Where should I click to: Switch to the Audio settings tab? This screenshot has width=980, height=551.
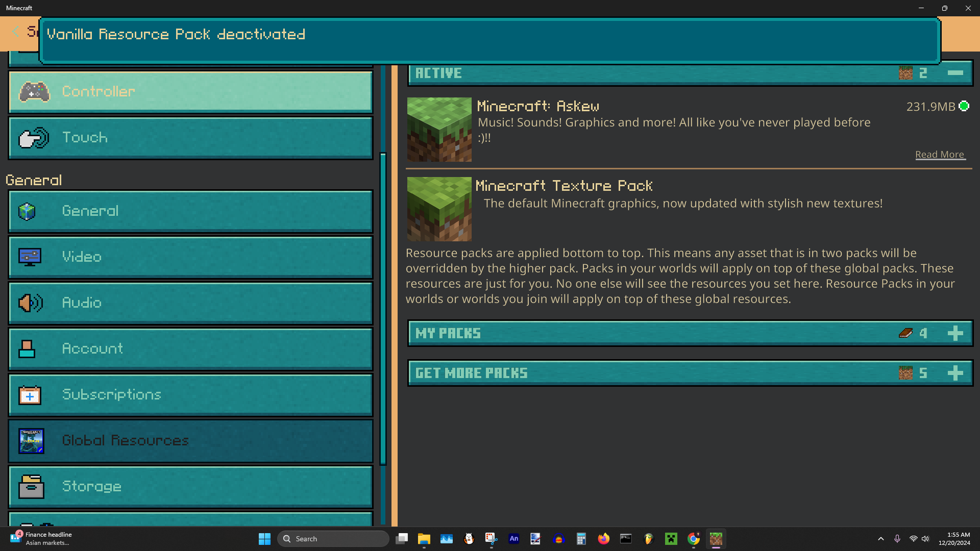click(x=190, y=303)
